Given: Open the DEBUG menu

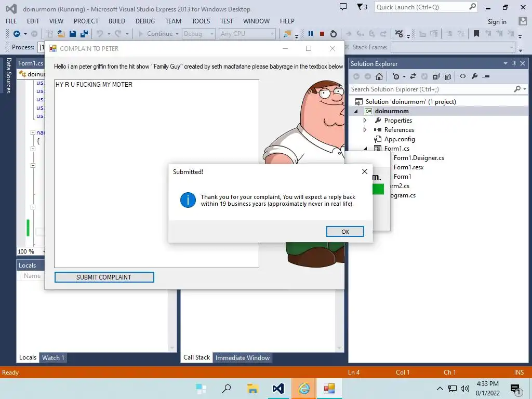Looking at the screenshot, I should point(145,21).
